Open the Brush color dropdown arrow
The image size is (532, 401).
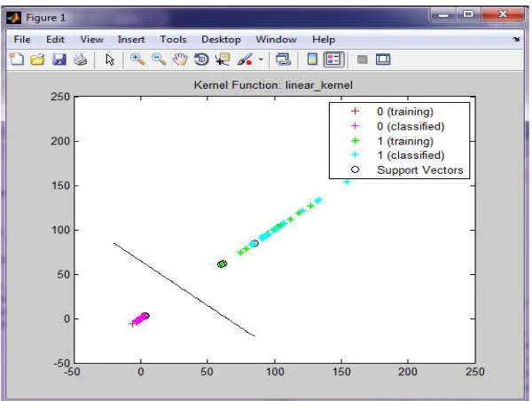pos(261,59)
